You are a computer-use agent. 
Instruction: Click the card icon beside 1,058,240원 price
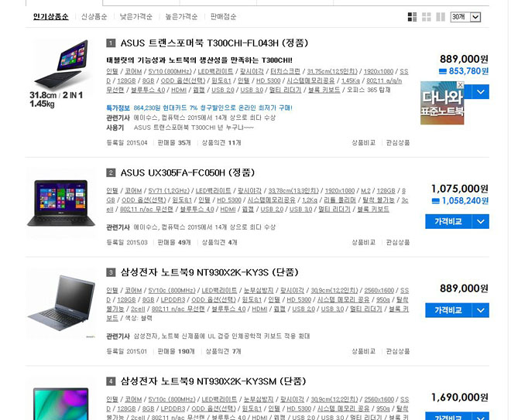435,200
